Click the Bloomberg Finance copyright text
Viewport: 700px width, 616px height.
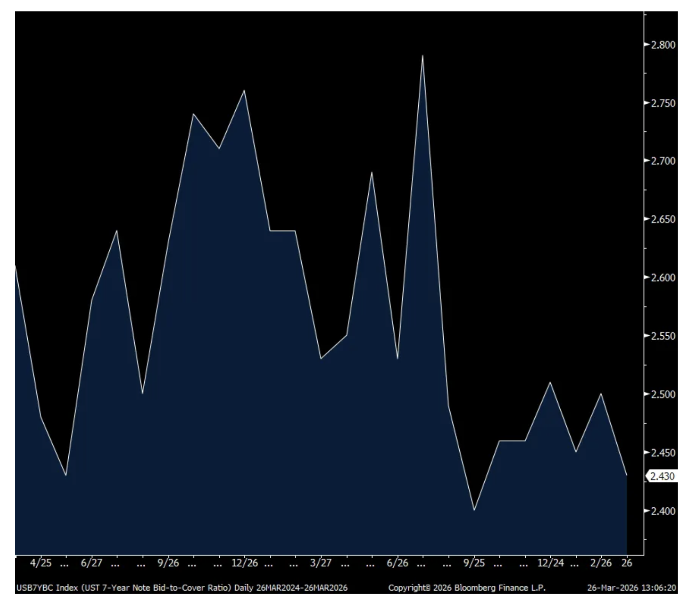pyautogui.click(x=467, y=588)
